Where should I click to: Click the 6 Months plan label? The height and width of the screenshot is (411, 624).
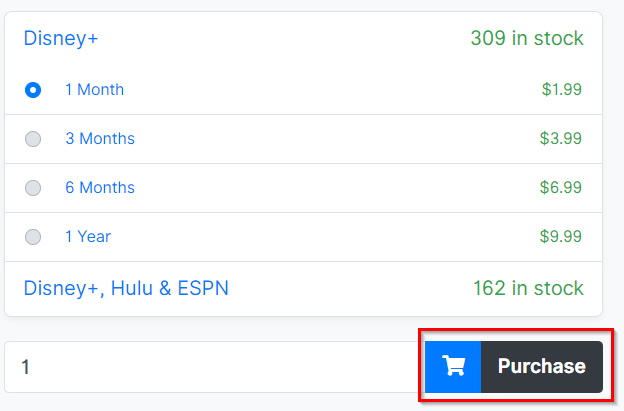[100, 187]
